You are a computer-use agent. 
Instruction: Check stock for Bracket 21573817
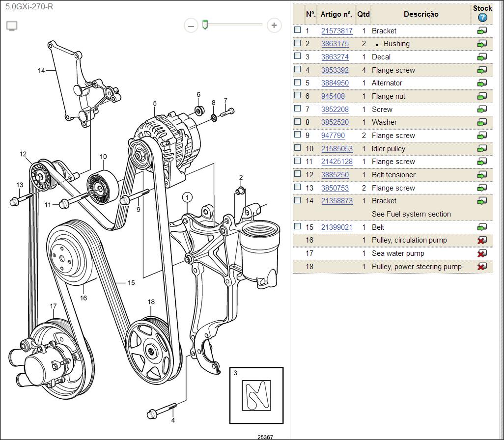482,31
